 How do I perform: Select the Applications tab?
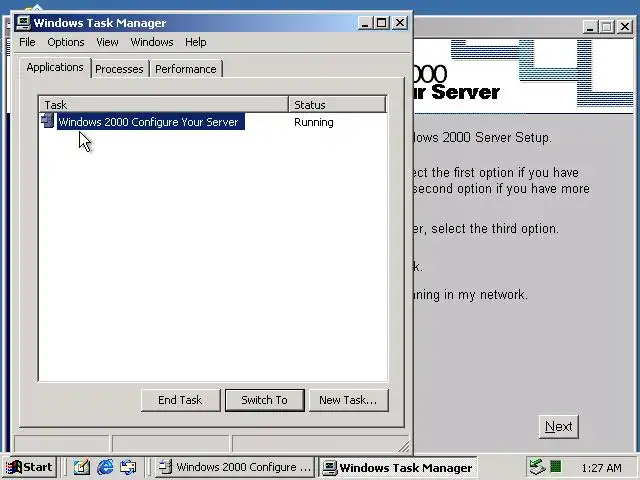[x=55, y=67]
